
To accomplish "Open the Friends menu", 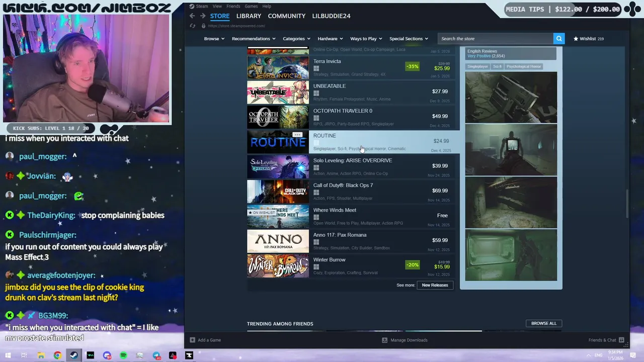I will (x=233, y=6).
